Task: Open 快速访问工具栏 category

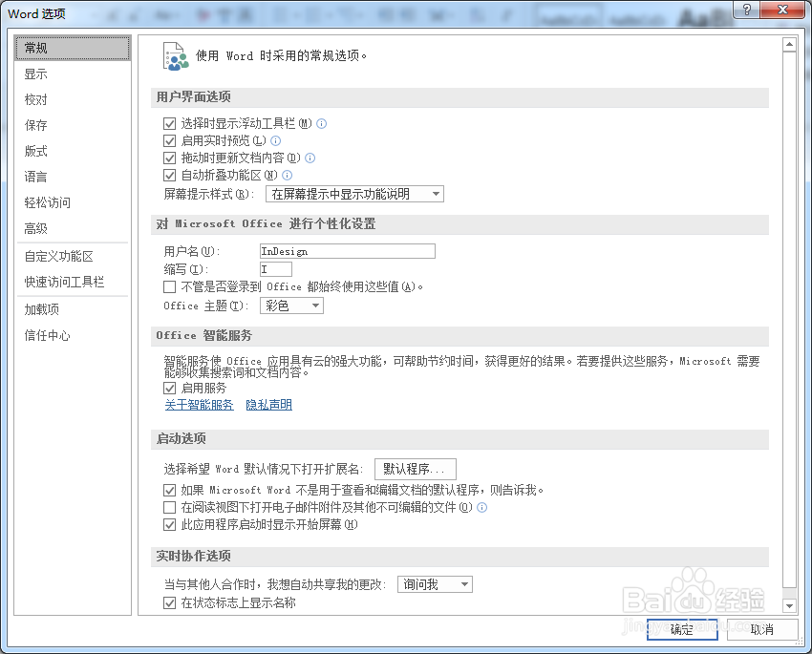Action: tap(73, 282)
